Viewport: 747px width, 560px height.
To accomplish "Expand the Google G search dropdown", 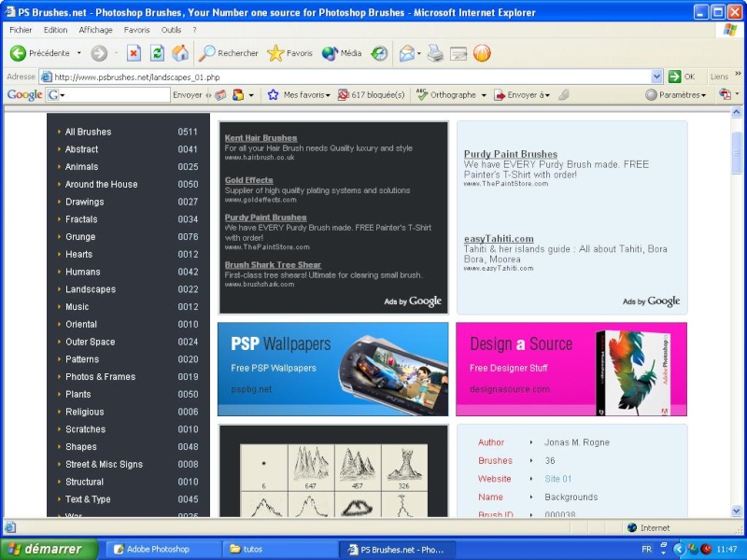I will pyautogui.click(x=63, y=95).
